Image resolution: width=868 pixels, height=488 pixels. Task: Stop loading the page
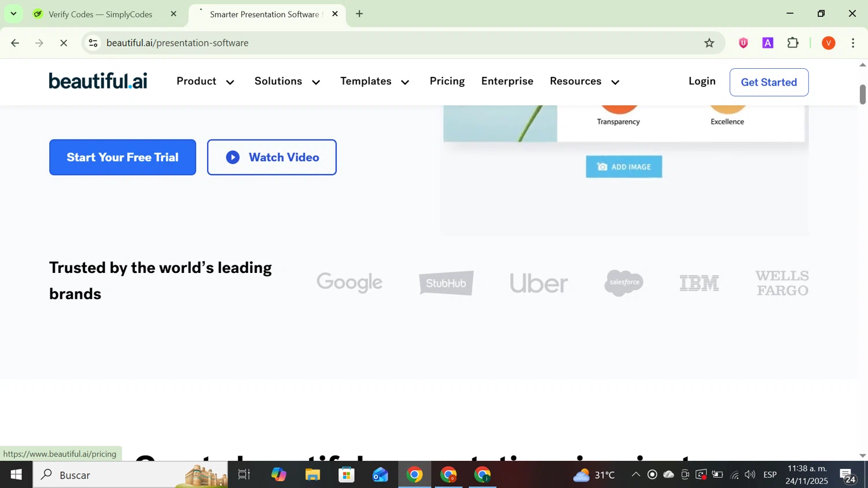click(x=64, y=43)
